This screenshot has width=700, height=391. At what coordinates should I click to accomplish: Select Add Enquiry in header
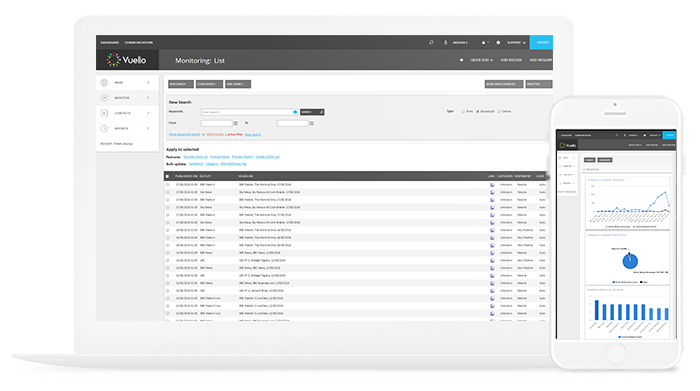click(x=541, y=60)
